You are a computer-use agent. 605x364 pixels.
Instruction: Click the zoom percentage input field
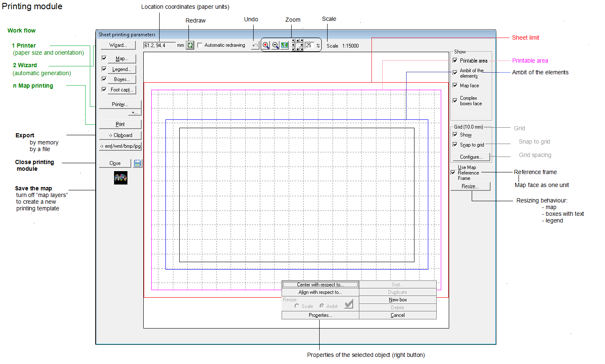tap(309, 45)
